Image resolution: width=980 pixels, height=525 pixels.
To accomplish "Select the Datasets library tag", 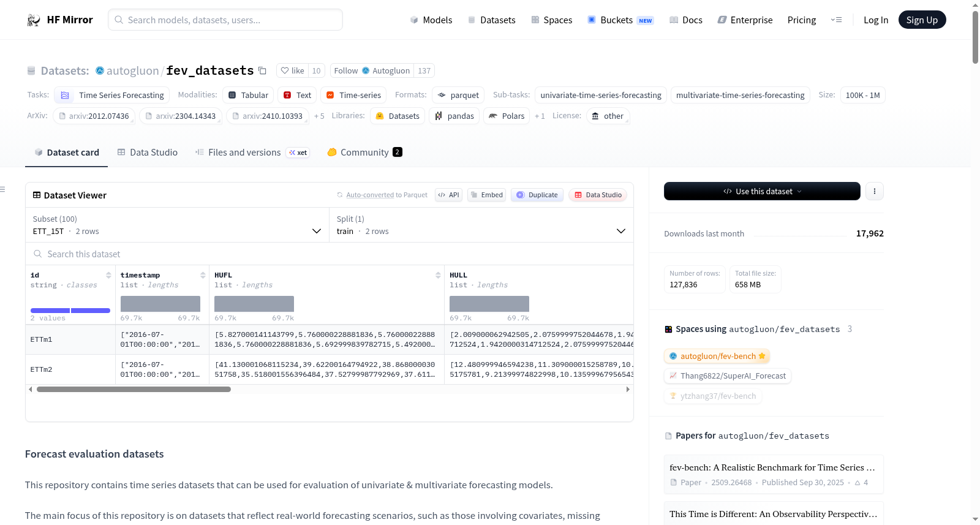I will point(398,116).
